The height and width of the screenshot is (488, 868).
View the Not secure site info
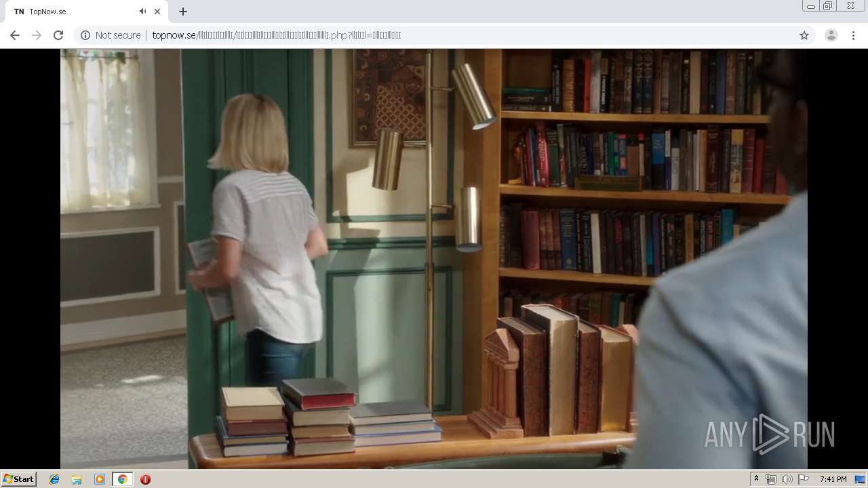point(111,35)
